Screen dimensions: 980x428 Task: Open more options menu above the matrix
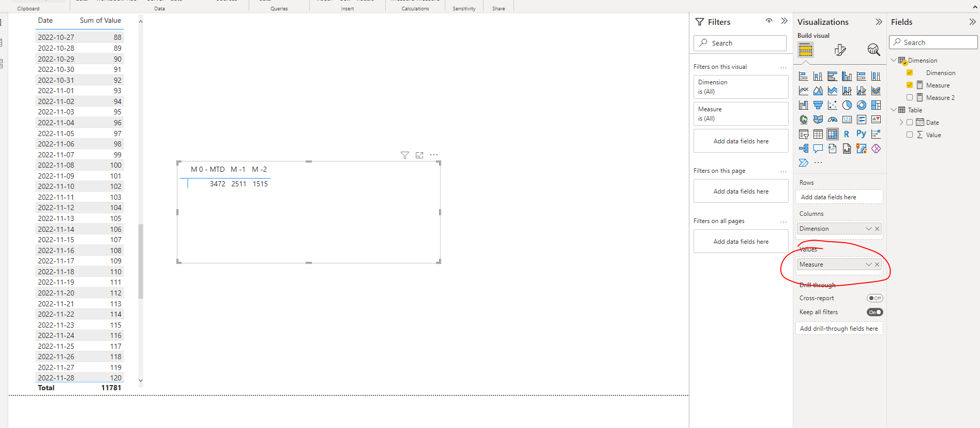click(x=434, y=155)
